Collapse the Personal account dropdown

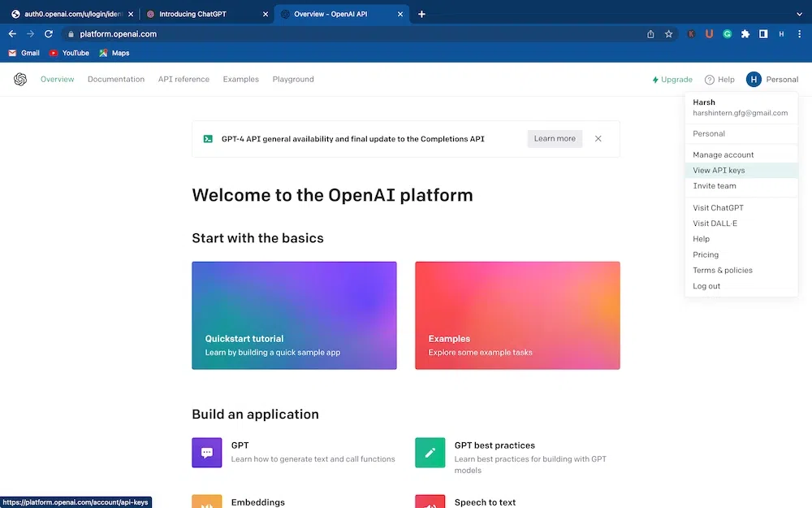[x=772, y=80]
